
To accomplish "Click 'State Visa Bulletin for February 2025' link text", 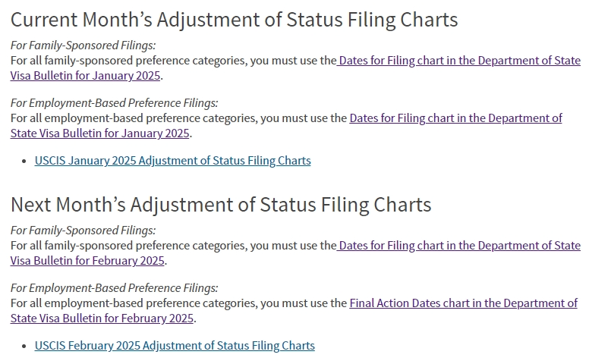I will click(102, 318).
